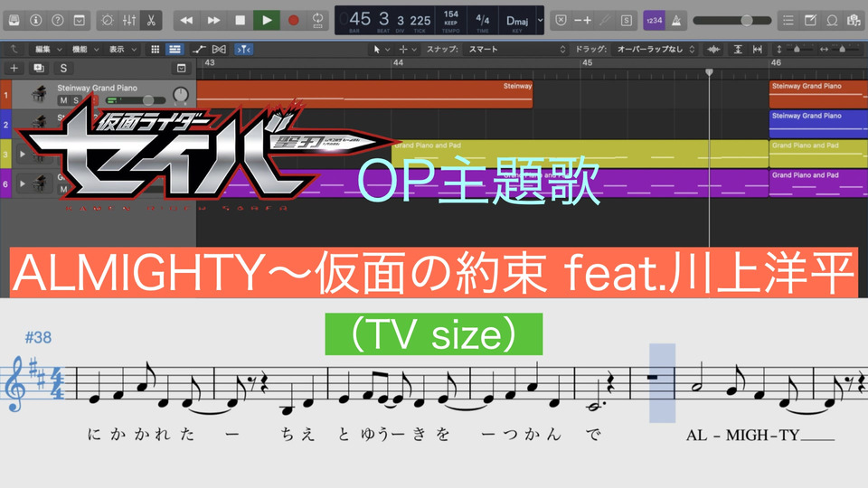Viewport: 868px width, 488px height.
Task: Open the Inspector with the info icon
Action: 36,21
